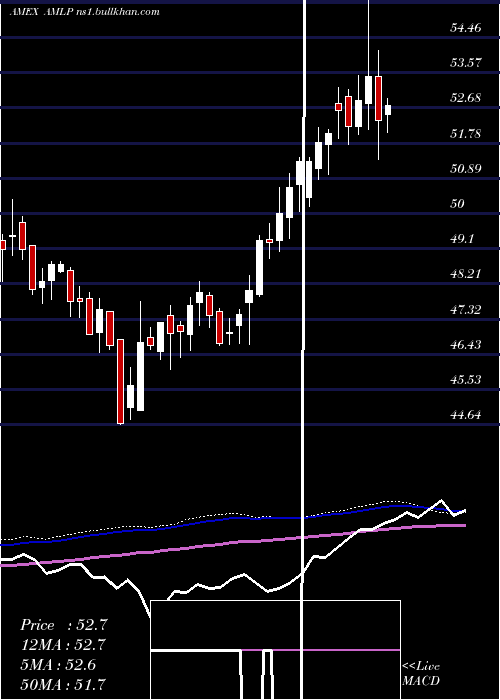500x700 pixels.
Task: Select the 46.43 price axis label
Action: pyautogui.click(x=466, y=345)
